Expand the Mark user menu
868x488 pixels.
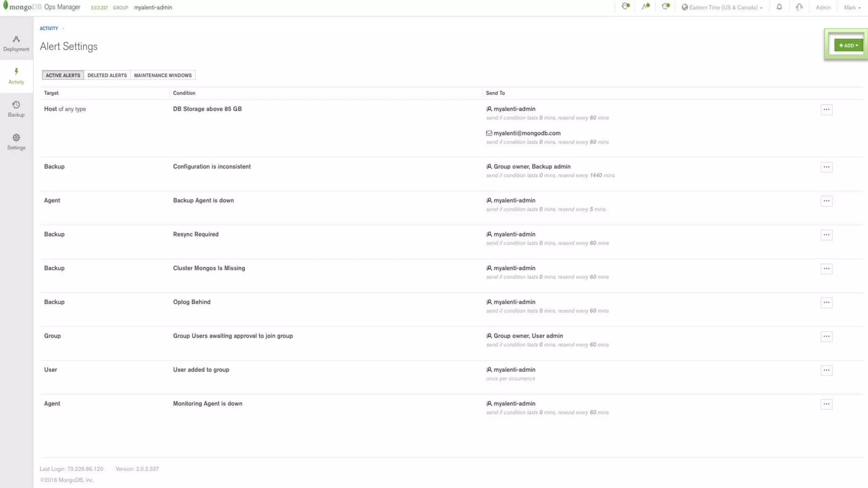(852, 8)
